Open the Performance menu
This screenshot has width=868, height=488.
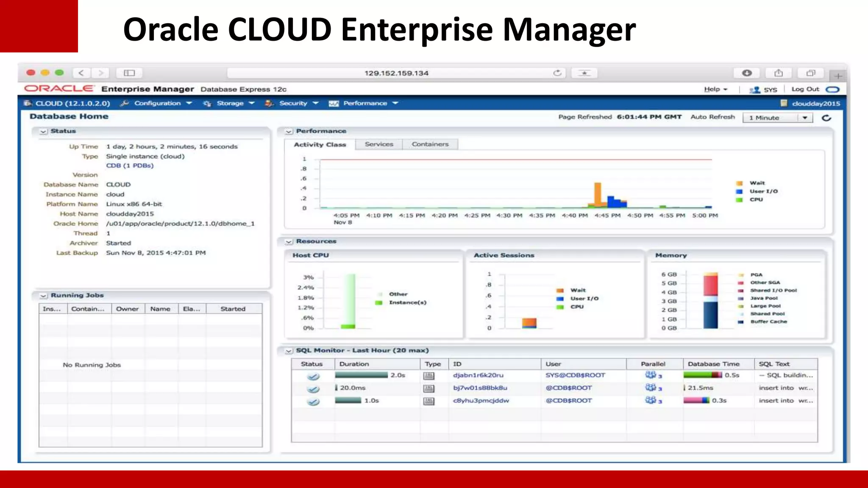tap(364, 103)
